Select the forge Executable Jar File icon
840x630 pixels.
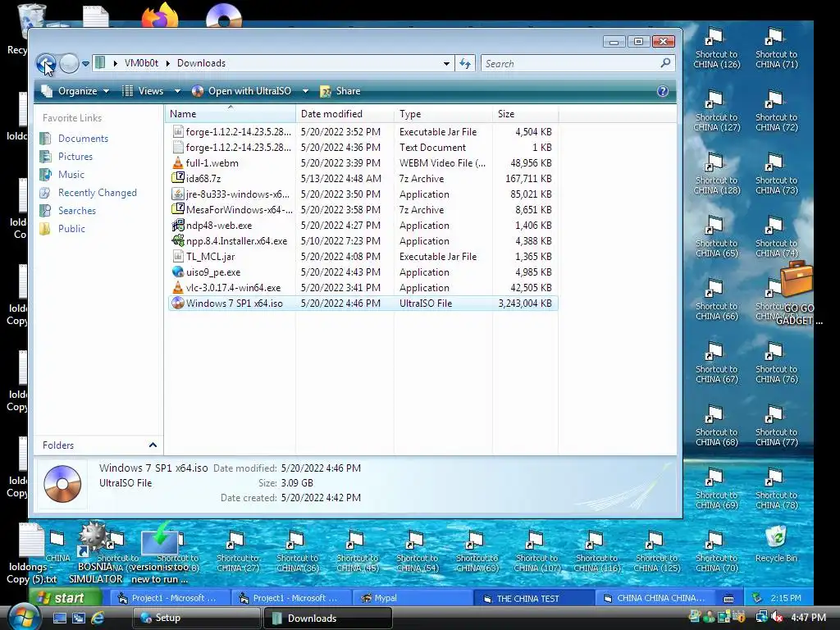(x=178, y=132)
